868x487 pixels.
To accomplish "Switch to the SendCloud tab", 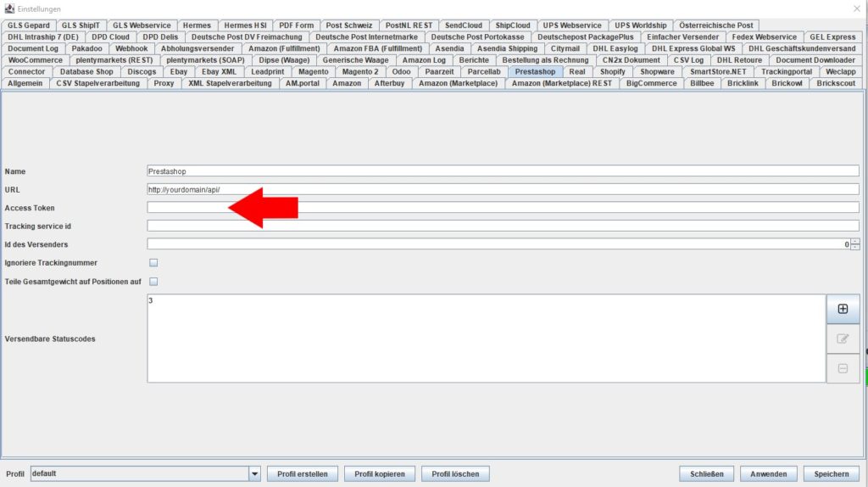I will tap(464, 25).
